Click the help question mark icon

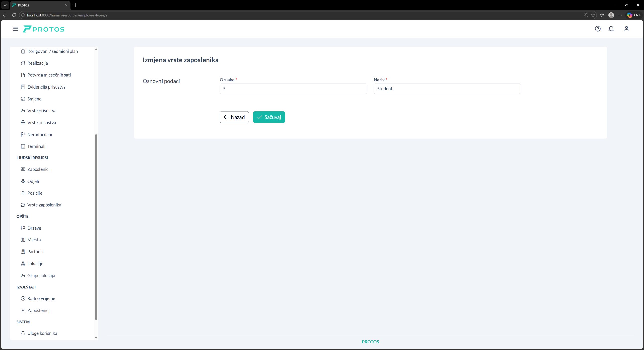point(598,29)
